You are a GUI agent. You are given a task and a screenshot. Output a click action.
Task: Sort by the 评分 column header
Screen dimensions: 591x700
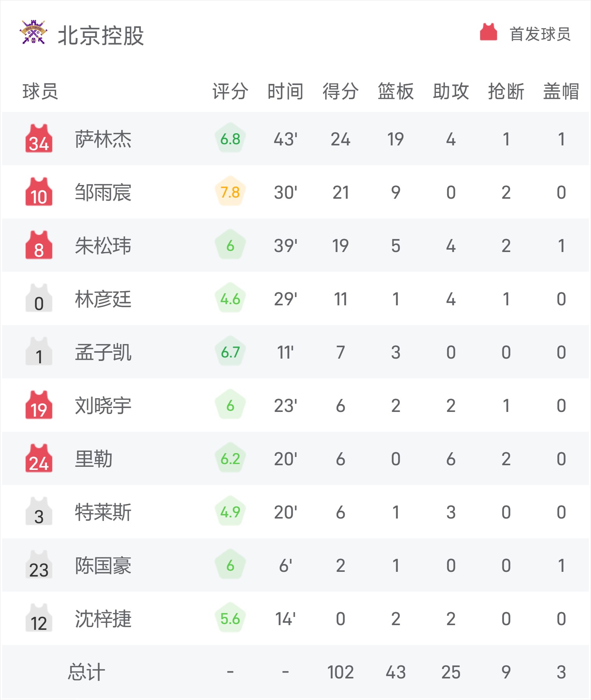(x=230, y=91)
